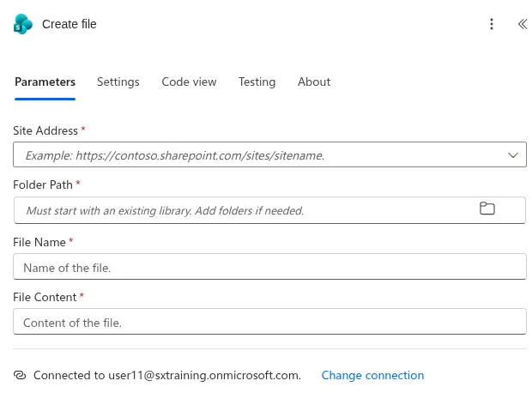Screen dimensions: 532x399
Task: Click the Create file title text
Action: tap(70, 24)
